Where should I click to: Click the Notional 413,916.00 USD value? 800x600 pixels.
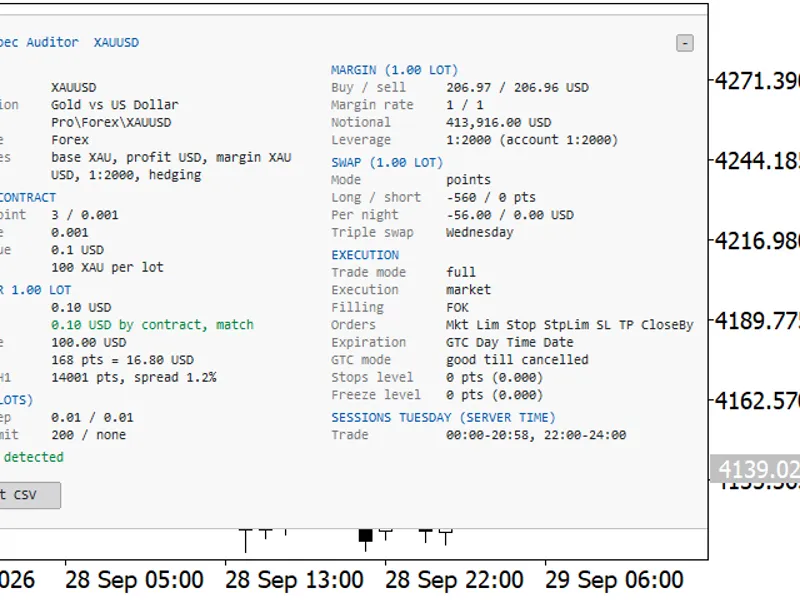pyautogui.click(x=498, y=122)
